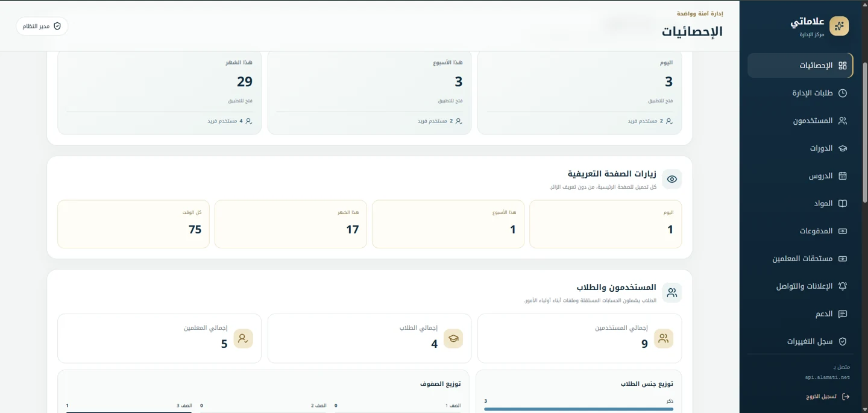The height and width of the screenshot is (413, 868).
Task: Open طلبات الإدارة clock icon item
Action: point(843,93)
